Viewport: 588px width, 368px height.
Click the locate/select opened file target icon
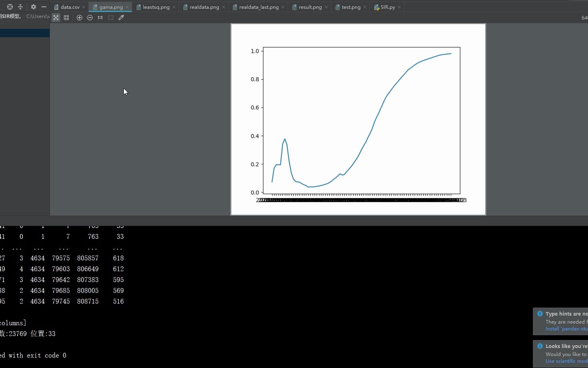point(10,7)
